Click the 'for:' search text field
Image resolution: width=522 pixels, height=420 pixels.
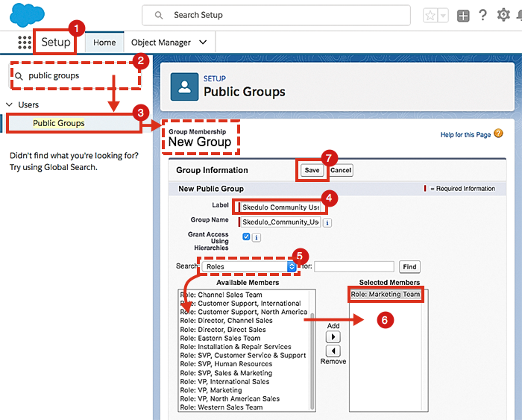pyautogui.click(x=354, y=266)
